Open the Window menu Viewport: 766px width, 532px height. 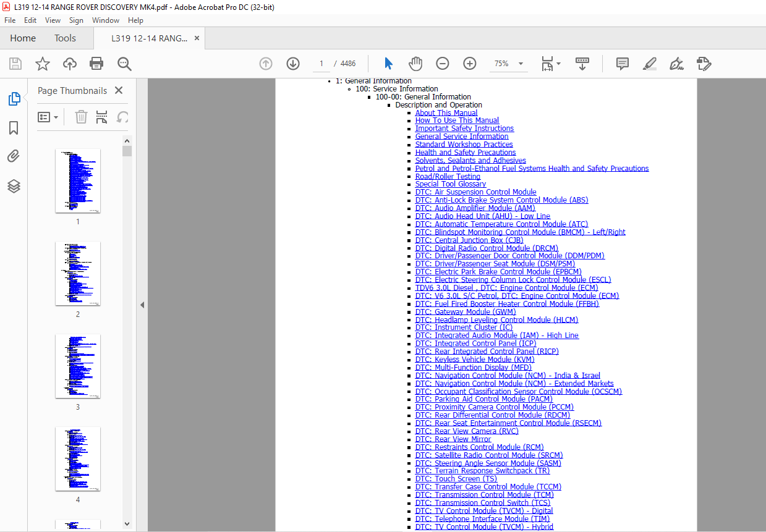coord(106,20)
